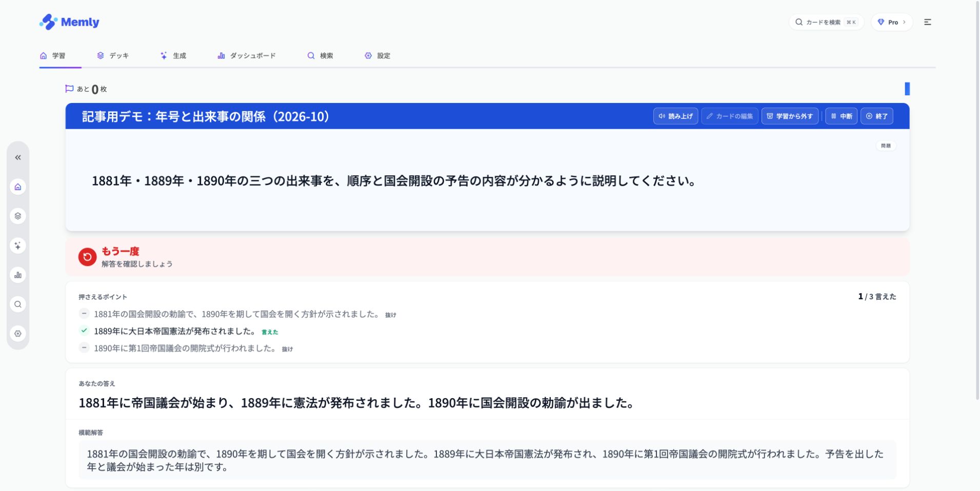Click the page vertical scrollbar

tap(977, 200)
